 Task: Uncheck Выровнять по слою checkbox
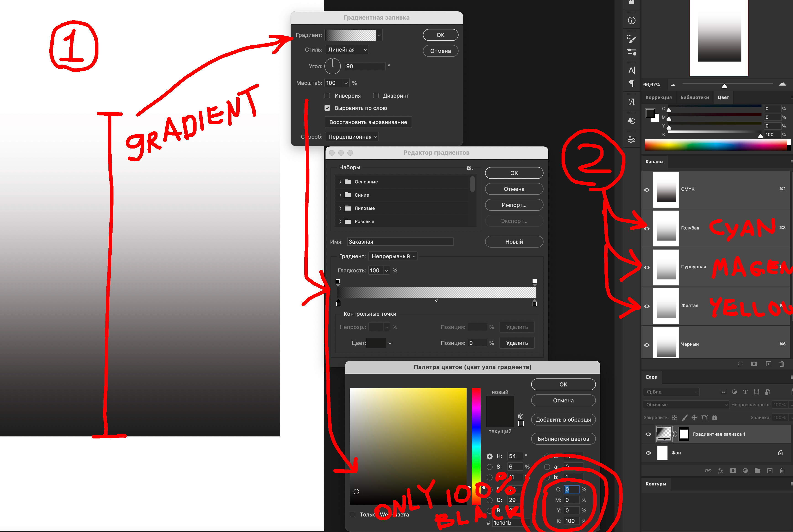point(327,108)
